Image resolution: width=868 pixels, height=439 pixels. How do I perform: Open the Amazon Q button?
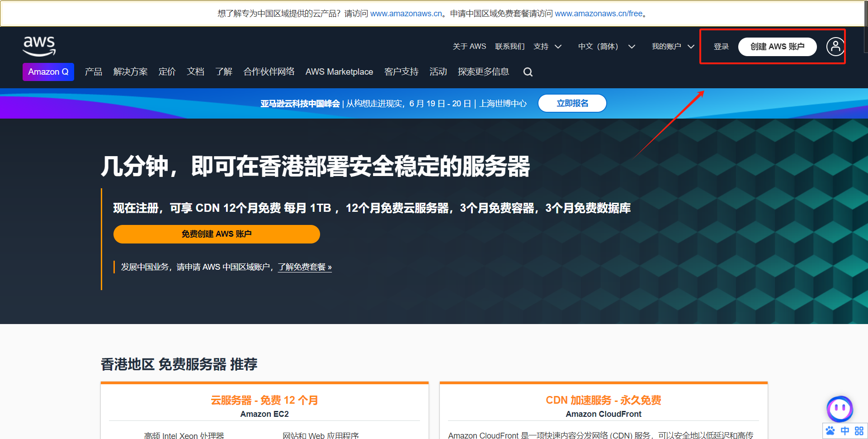[x=48, y=72]
